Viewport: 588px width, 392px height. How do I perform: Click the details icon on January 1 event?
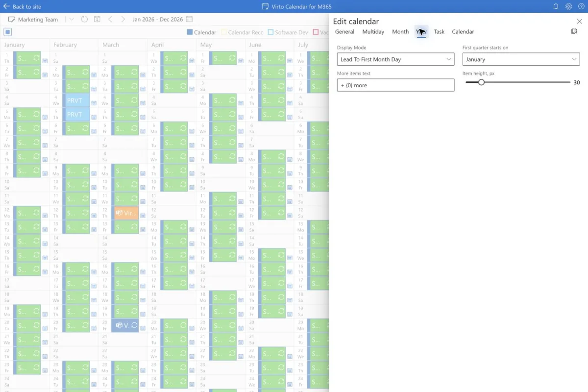pyautogui.click(x=45, y=61)
